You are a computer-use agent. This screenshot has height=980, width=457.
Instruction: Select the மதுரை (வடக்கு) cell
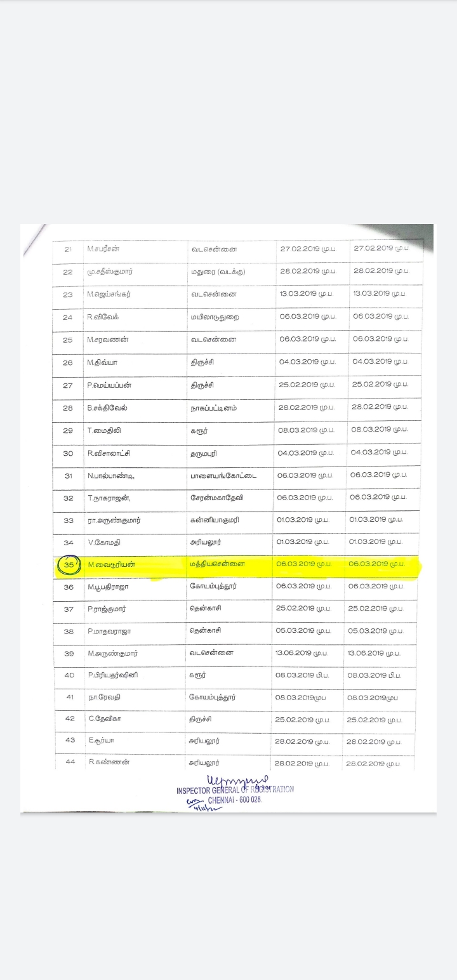pyautogui.click(x=218, y=272)
